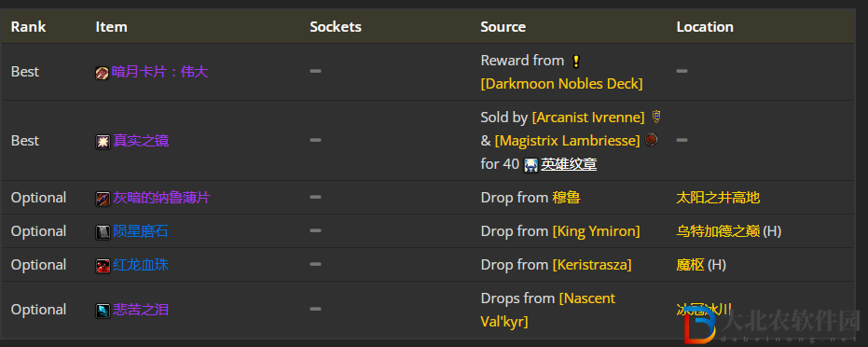The width and height of the screenshot is (868, 347).
Task: Click the Horde icon beside Magistrix Lambriesse
Action: 652,140
